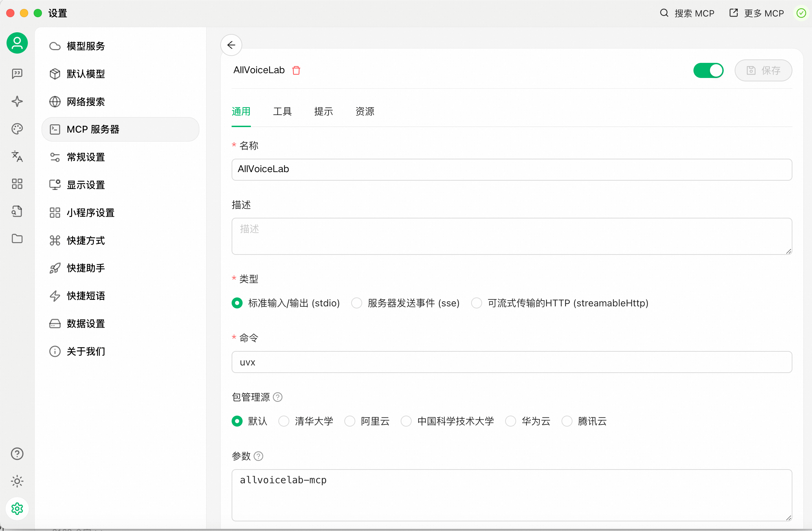Toggle the sun theme icon in sidebar

(17, 481)
